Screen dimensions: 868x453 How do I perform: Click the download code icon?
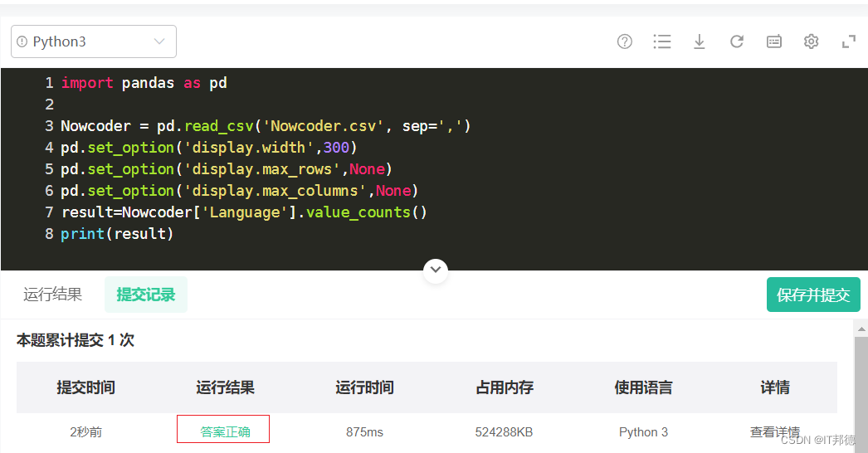(x=700, y=41)
